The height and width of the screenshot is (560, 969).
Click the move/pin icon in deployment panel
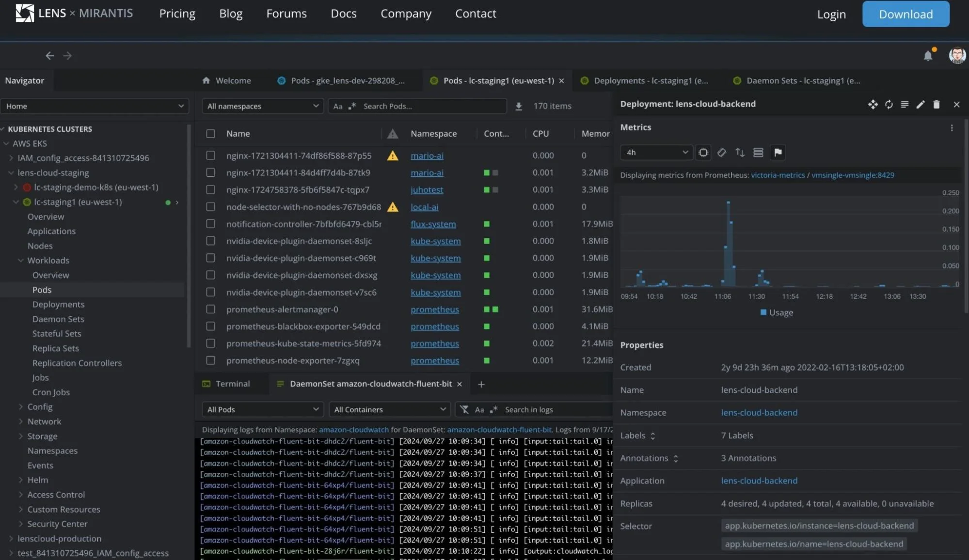[873, 104]
